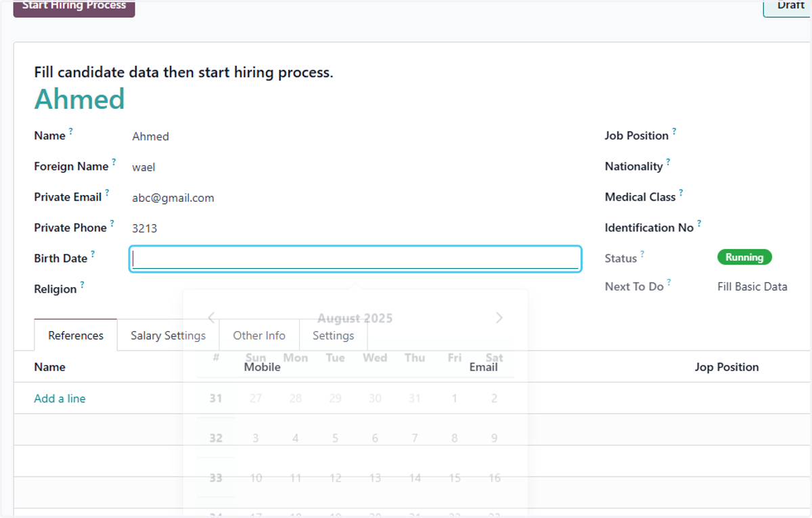Click the Running status badge
Image resolution: width=812 pixels, height=518 pixels.
744,257
